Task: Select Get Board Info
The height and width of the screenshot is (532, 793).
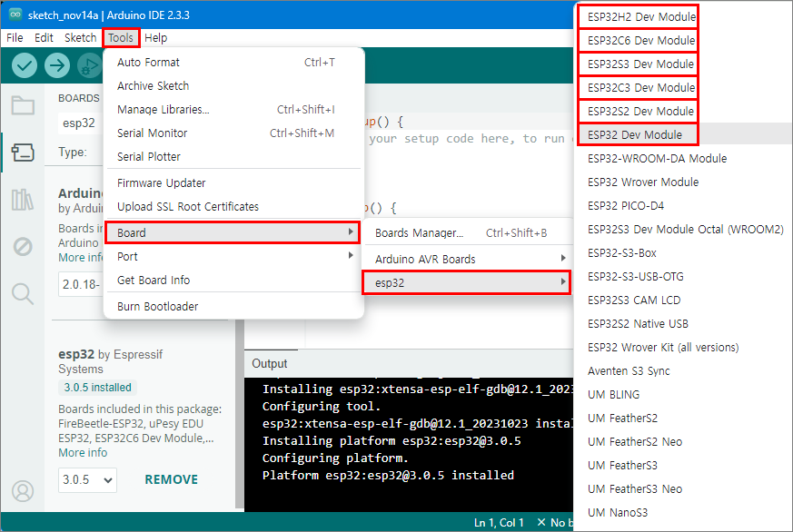Action: tap(233, 280)
